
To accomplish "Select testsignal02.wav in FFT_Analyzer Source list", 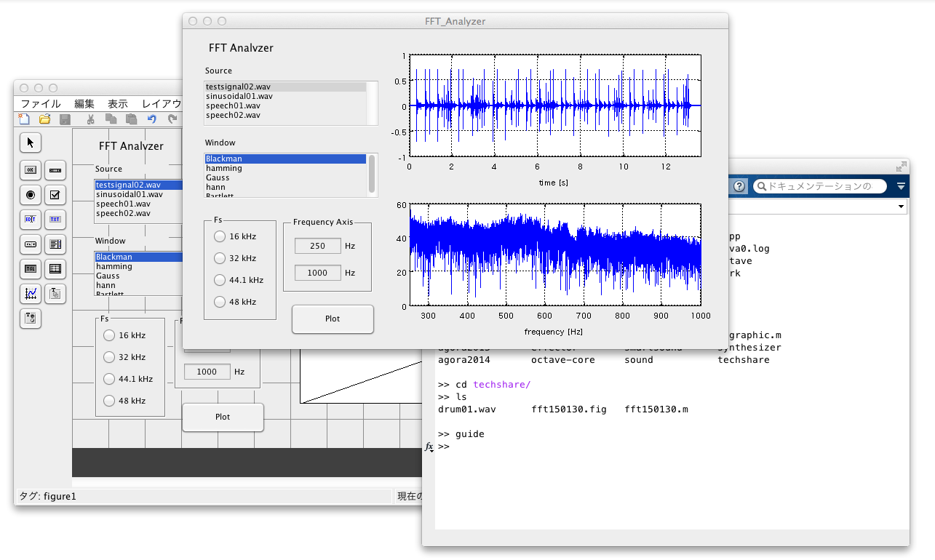I will click(285, 87).
